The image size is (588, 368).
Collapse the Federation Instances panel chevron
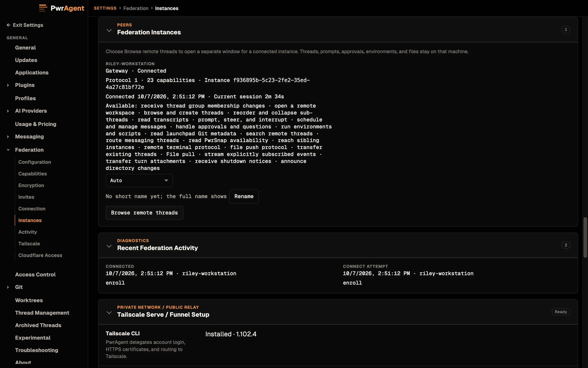click(109, 30)
